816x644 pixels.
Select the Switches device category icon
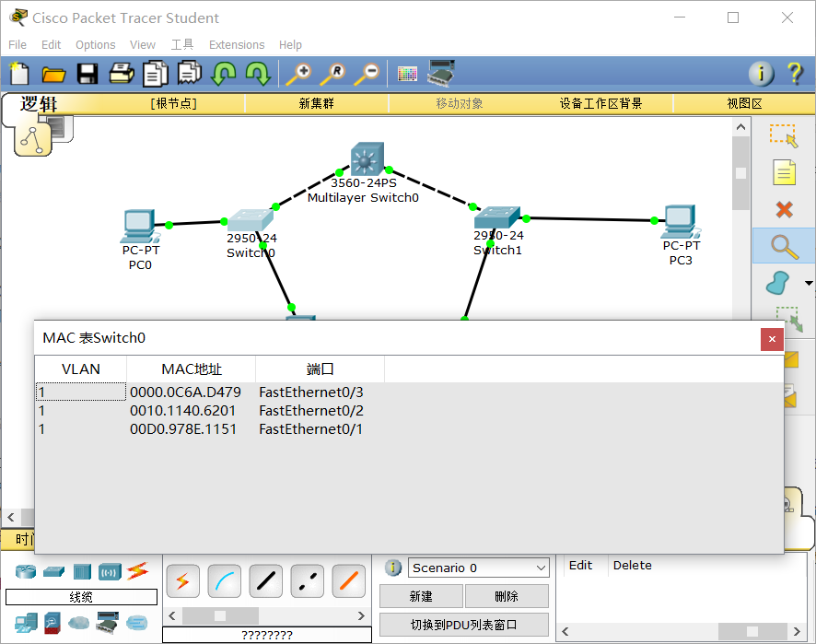(53, 571)
